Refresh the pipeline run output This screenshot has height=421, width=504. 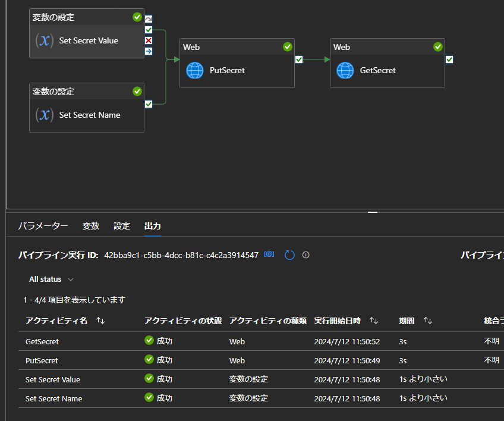pyautogui.click(x=289, y=255)
